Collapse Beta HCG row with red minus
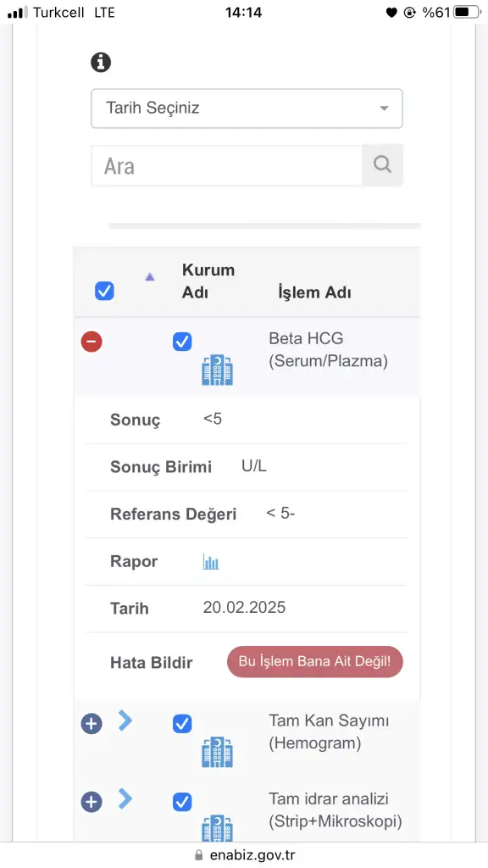The image size is (488, 868). tap(91, 342)
